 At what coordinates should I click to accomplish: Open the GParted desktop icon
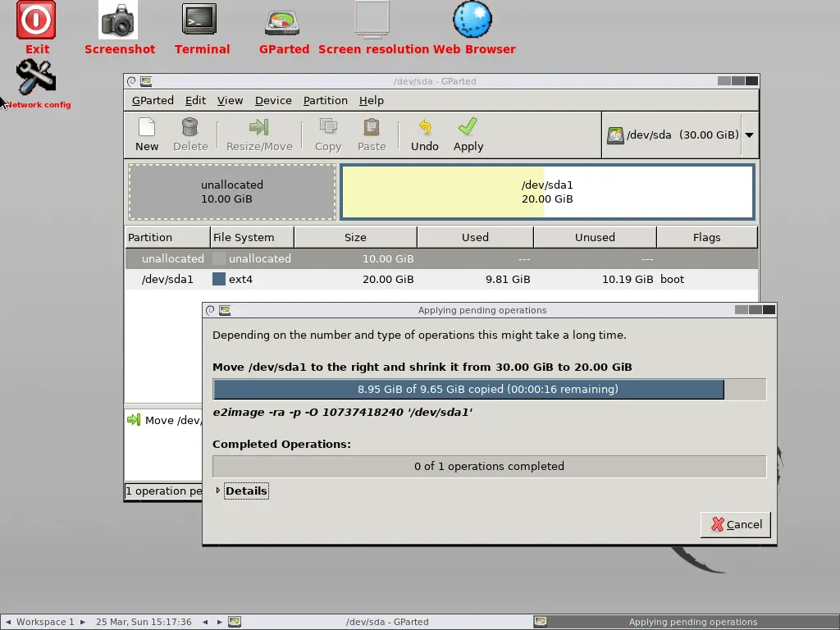(x=282, y=22)
